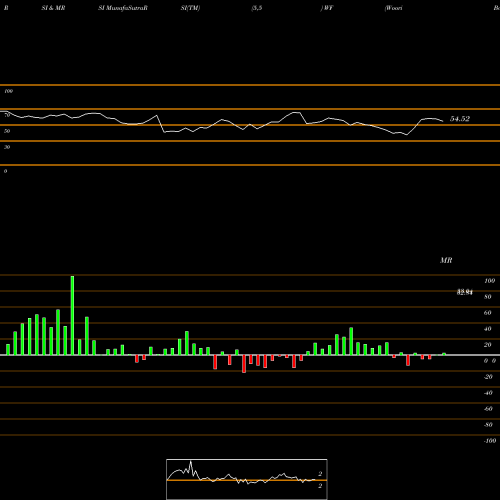
Task: Click the tallest green MR histogram bar
Action: click(72, 315)
